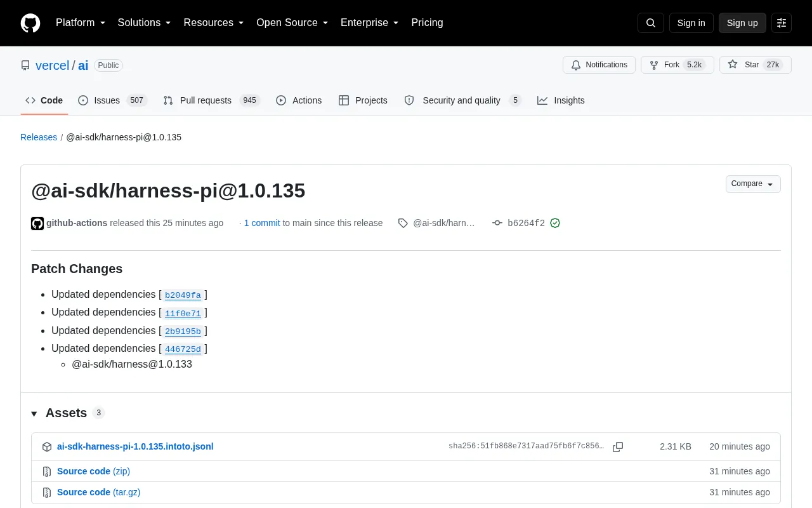Open commit b2049fa link
812x508 pixels.
pos(183,295)
